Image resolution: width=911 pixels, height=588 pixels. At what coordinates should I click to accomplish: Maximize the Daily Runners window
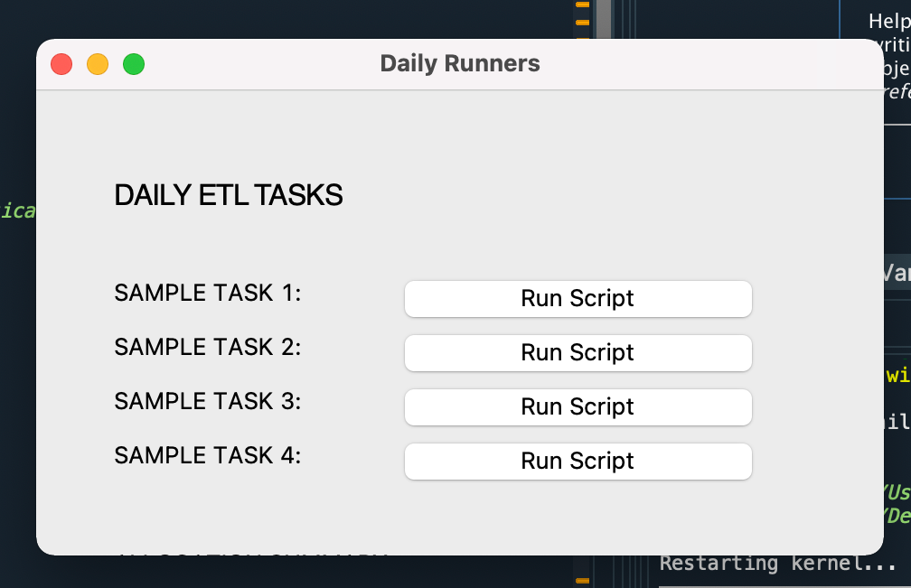[134, 64]
